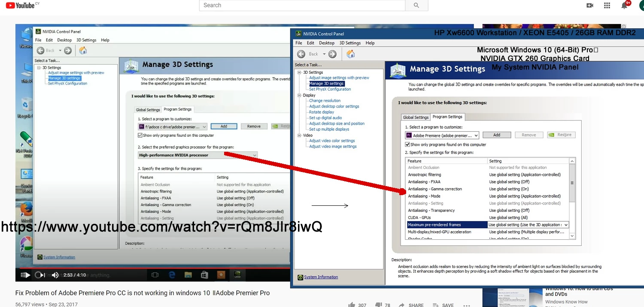Open File menu in front NVIDIA window
Screen dimensions: 644x307
[299, 43]
